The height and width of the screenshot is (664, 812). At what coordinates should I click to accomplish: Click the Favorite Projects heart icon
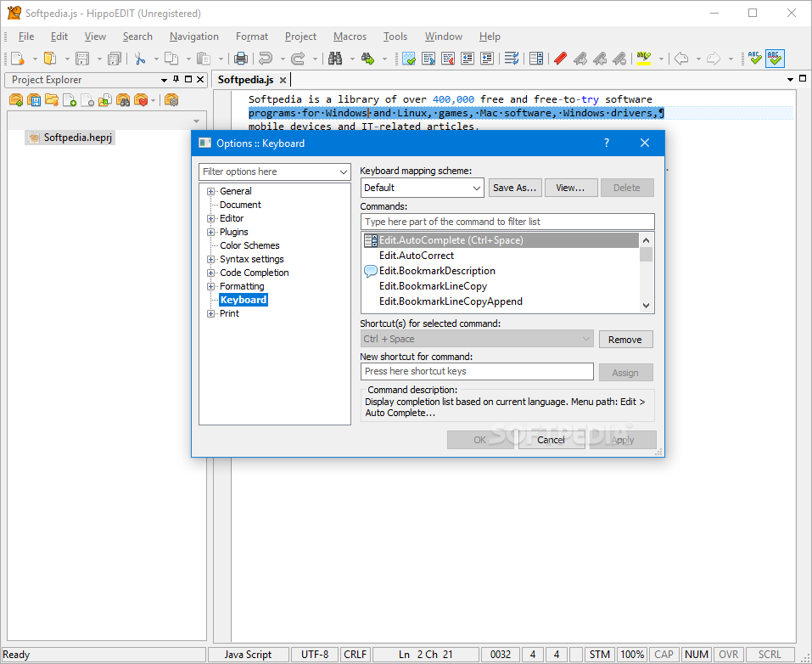141,100
